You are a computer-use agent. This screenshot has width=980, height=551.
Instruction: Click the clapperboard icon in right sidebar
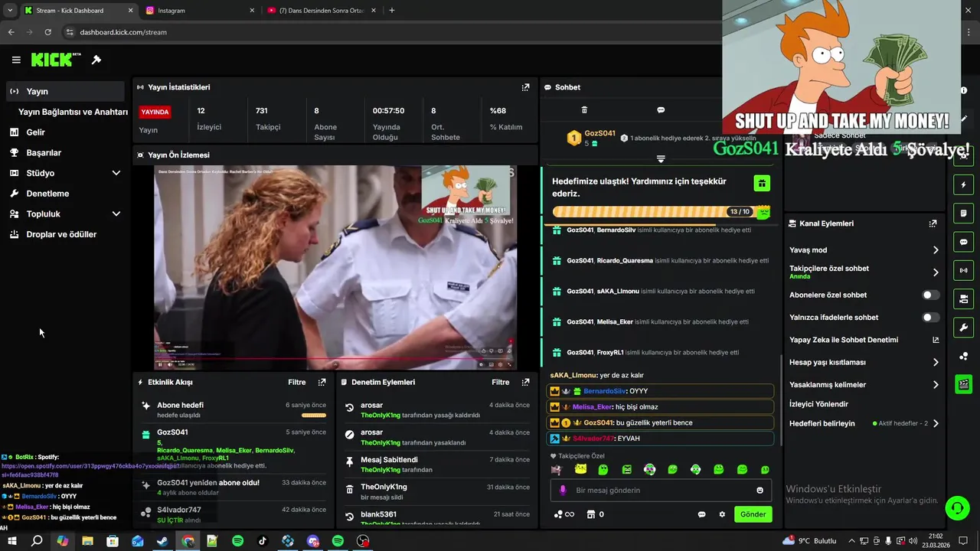click(x=963, y=384)
